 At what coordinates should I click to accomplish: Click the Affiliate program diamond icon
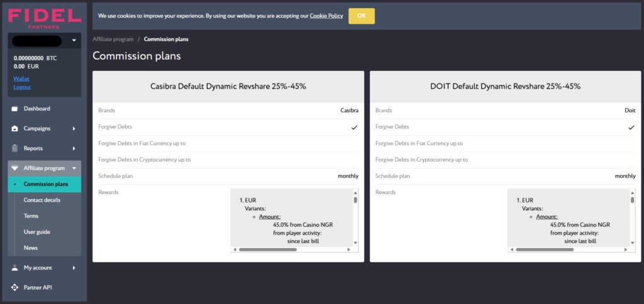15,168
